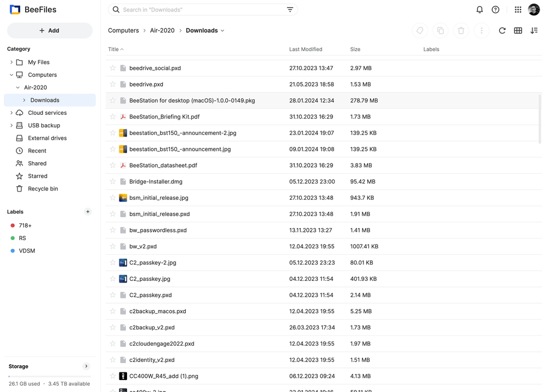This screenshot has width=545, height=392.
Task: Open the apps grid launcher
Action: pyautogui.click(x=518, y=10)
